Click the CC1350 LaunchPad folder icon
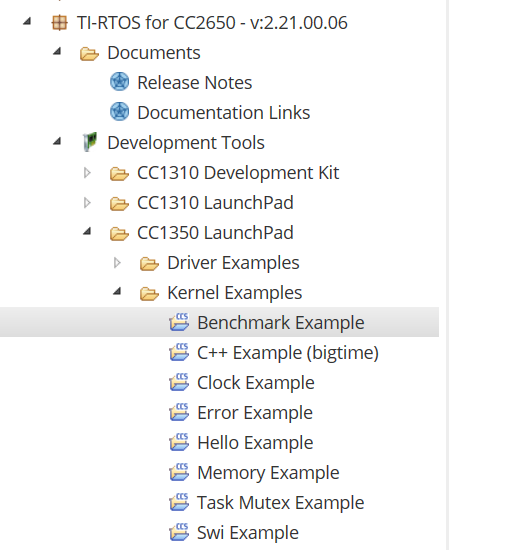The image size is (511, 550). pyautogui.click(x=119, y=234)
